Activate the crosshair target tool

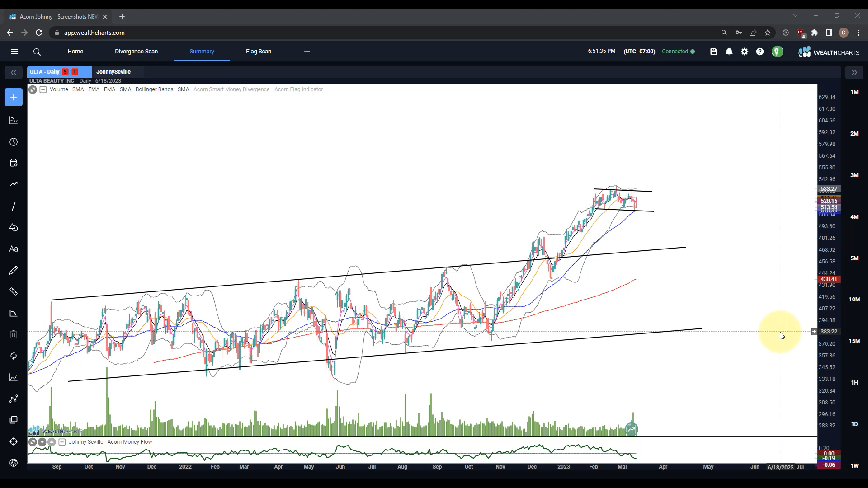[x=14, y=441]
